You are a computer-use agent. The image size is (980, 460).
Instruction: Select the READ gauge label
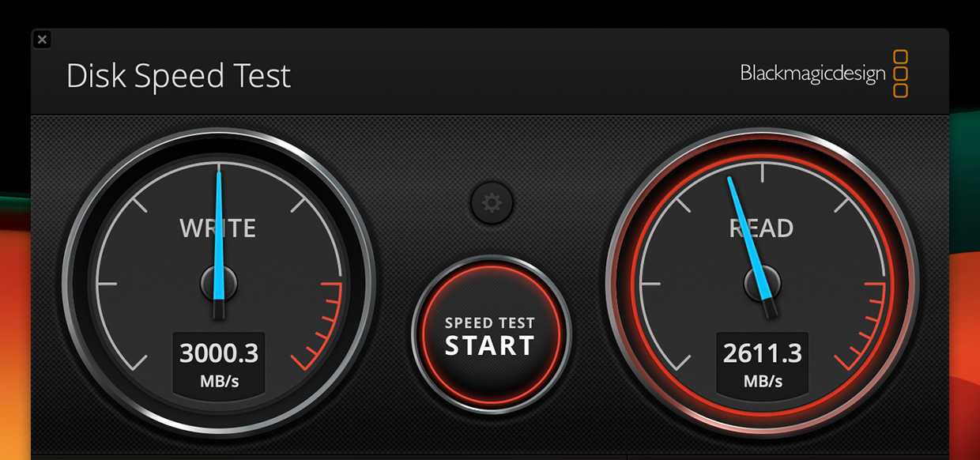pyautogui.click(x=761, y=228)
